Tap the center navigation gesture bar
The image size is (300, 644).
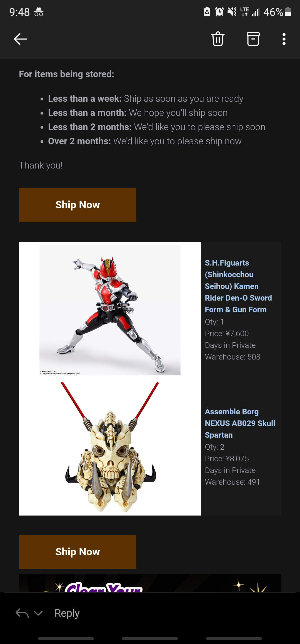point(150,638)
